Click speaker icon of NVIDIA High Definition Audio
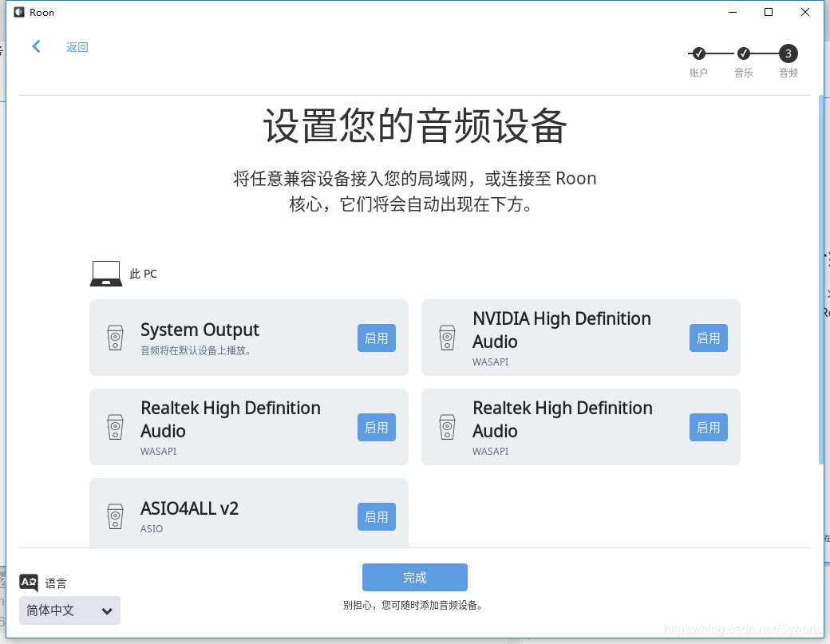Screen dimensions: 830x644 [447, 338]
